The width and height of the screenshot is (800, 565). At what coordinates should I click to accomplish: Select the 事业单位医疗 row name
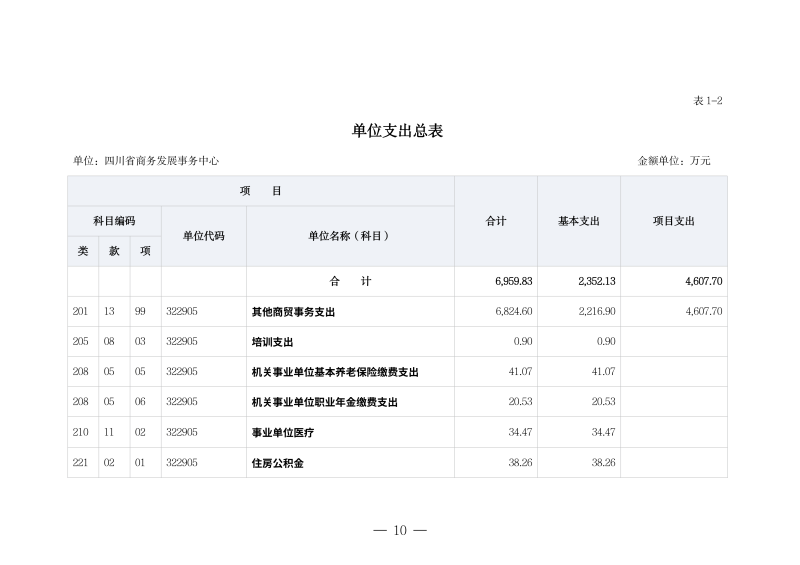282,433
